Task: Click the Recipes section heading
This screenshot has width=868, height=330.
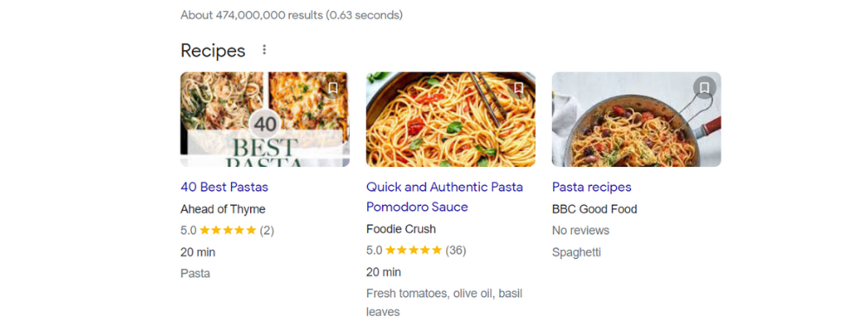Action: [x=213, y=50]
